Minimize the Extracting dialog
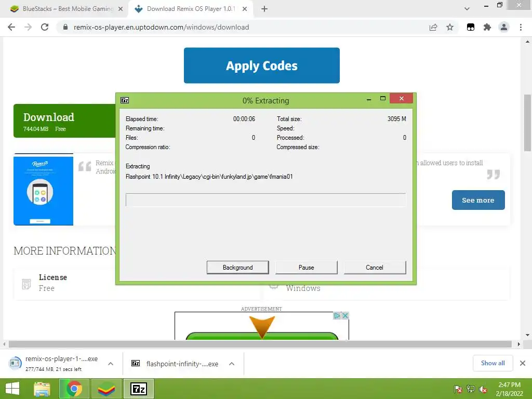This screenshot has height=399, width=532. point(369,99)
